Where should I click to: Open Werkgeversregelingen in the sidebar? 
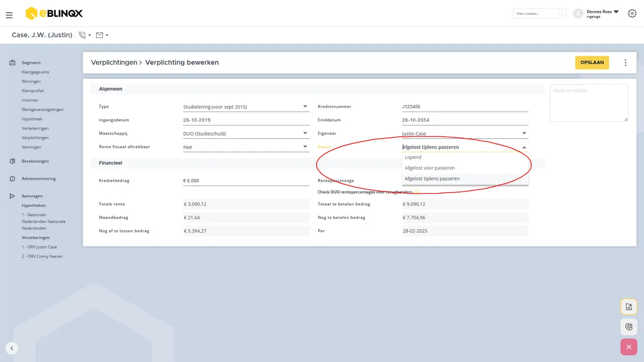click(x=42, y=109)
